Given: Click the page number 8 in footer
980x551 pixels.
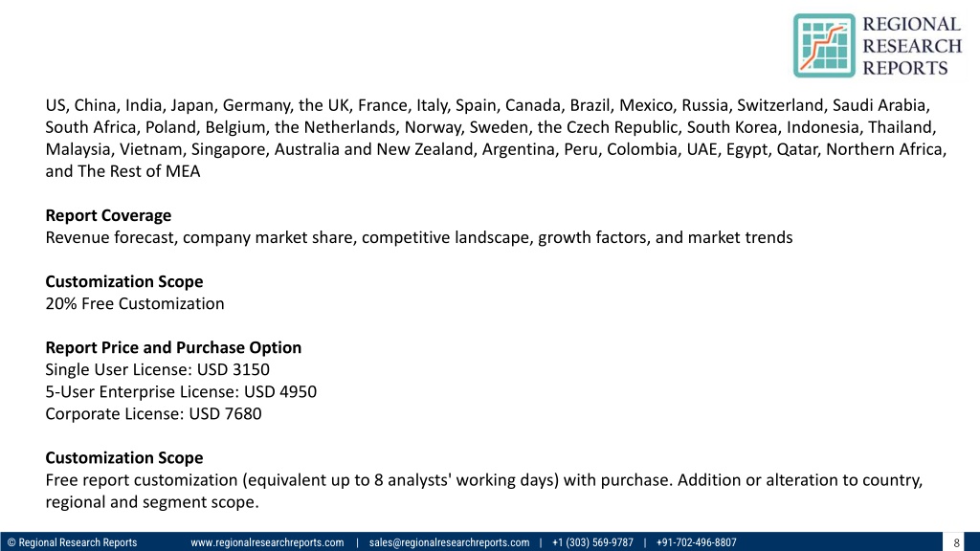Looking at the screenshot, I should [956, 543].
